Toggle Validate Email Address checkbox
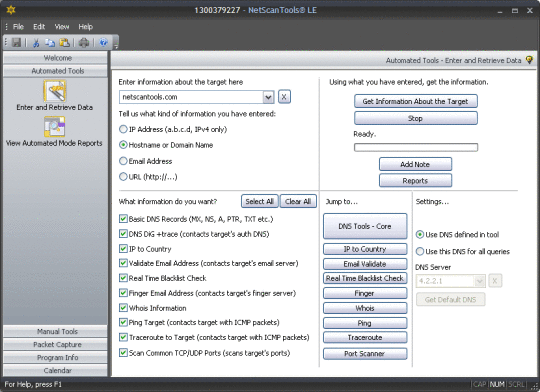 tap(123, 263)
